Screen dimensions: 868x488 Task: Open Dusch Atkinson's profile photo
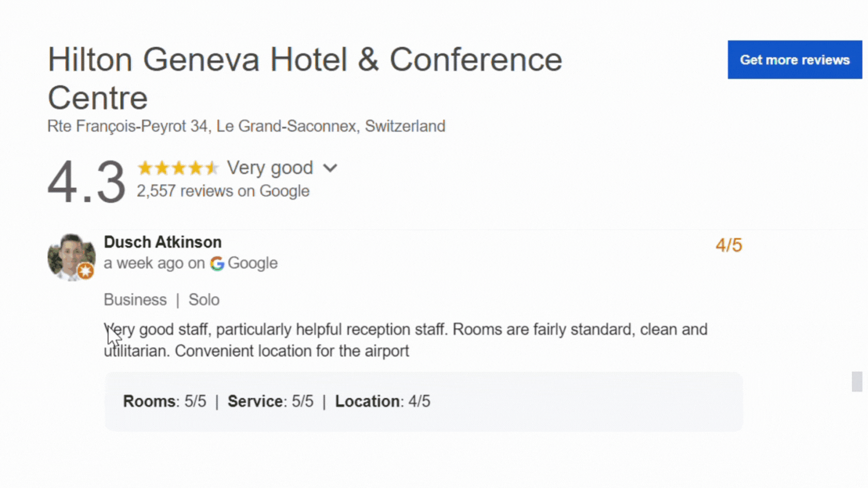(70, 256)
